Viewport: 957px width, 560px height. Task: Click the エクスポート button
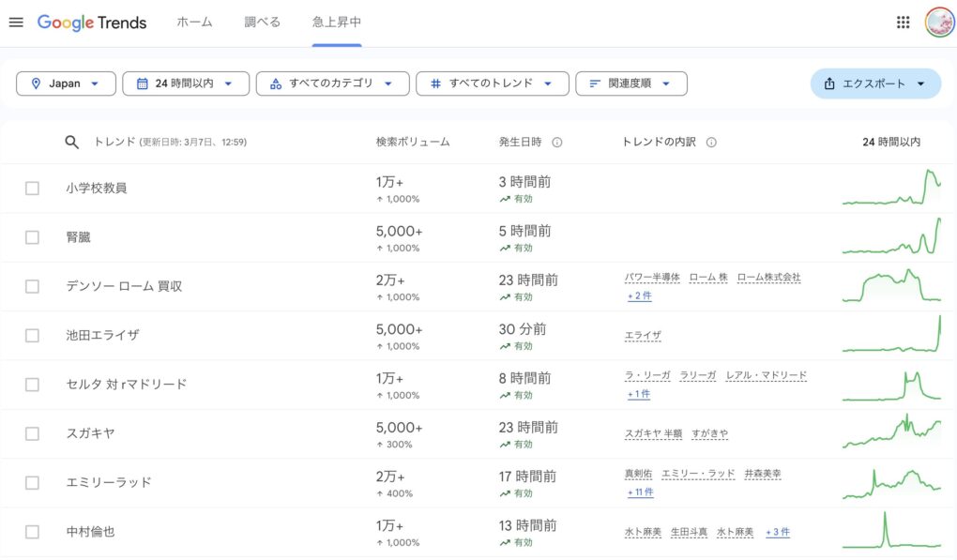click(874, 83)
